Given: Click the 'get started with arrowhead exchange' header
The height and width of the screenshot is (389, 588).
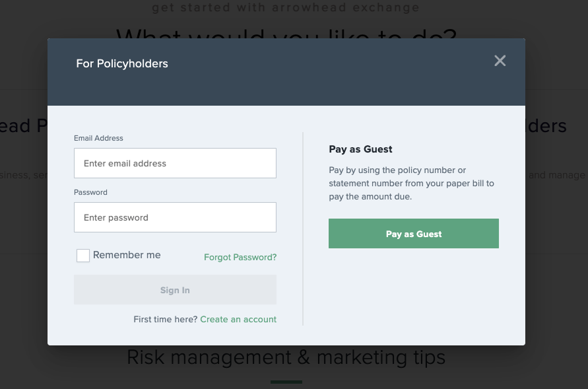Looking at the screenshot, I should 286,7.
